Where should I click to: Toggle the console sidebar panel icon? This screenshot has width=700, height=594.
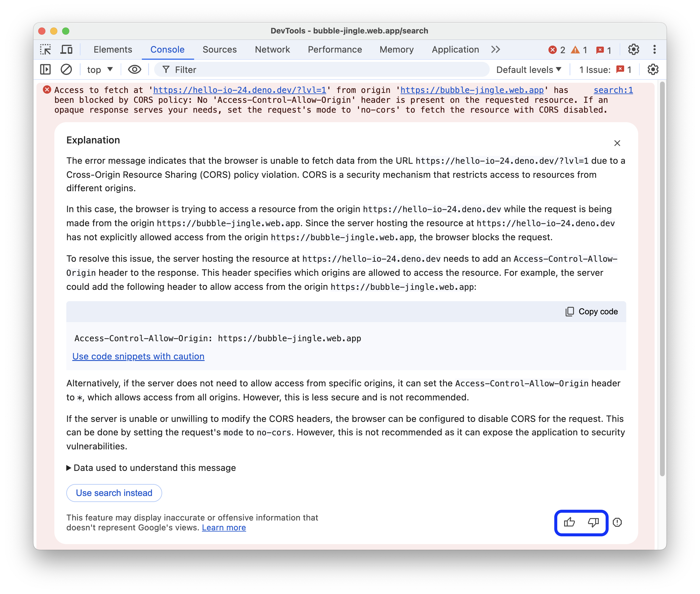click(47, 70)
